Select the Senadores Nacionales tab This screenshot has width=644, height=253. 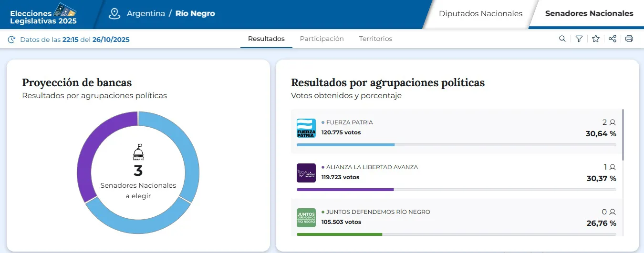point(589,14)
